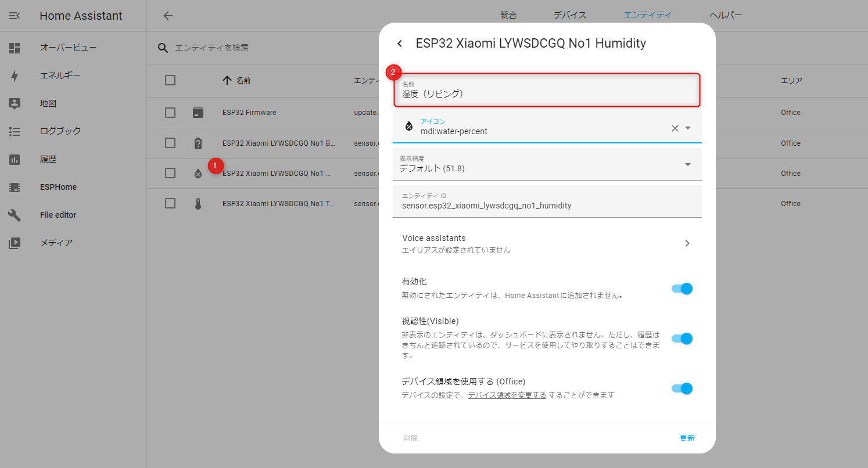The image size is (868, 468).
Task: Expand the Voice assistants settings
Action: [547, 243]
